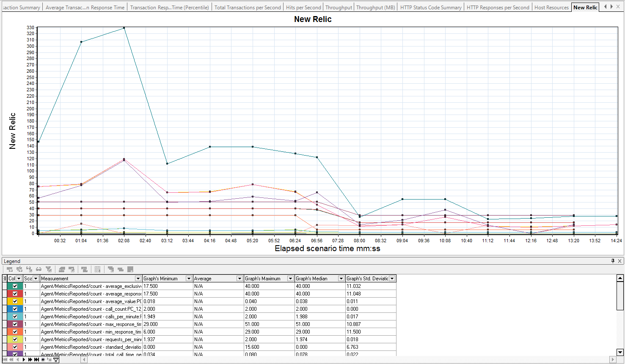Screen dimensions: 625x364
Task: Open the Measurement column filter dropdown
Action: pos(138,279)
